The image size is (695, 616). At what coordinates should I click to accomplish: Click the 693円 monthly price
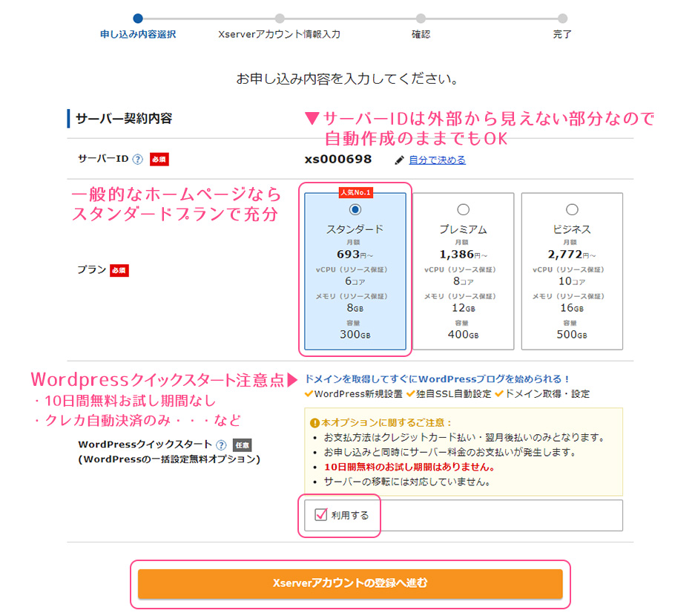pos(355,255)
